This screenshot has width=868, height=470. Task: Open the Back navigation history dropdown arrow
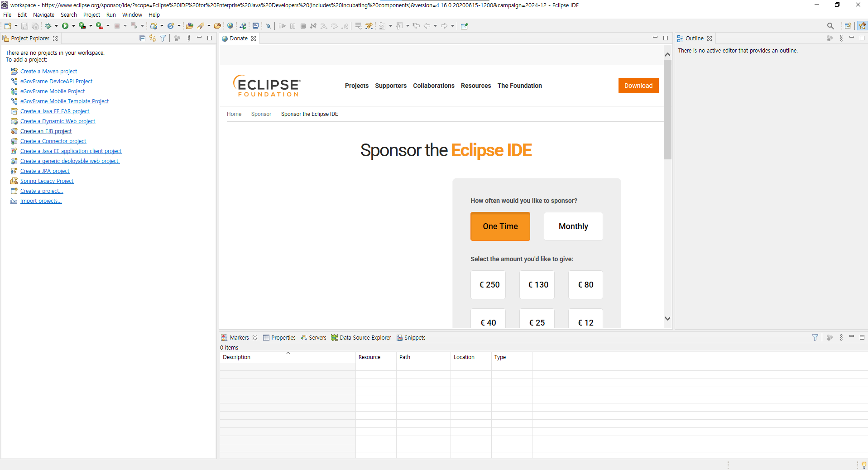436,26
